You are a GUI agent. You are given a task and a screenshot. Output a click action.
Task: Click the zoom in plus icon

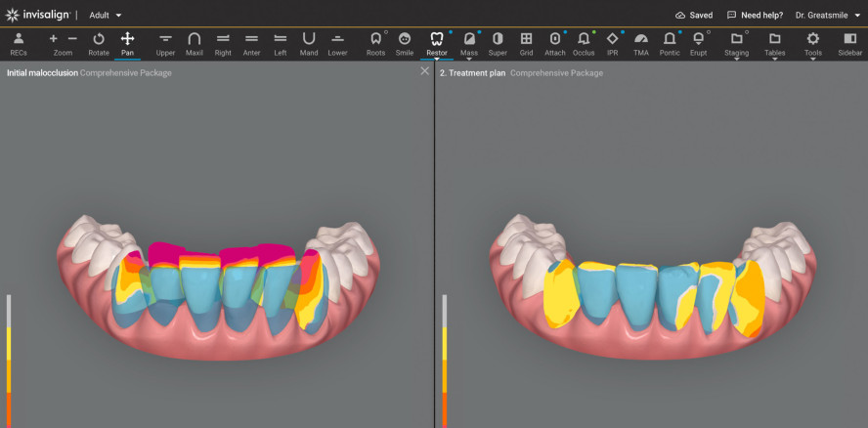point(54,39)
